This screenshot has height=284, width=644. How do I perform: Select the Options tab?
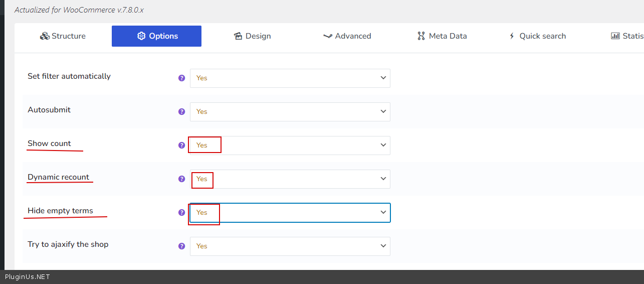[x=156, y=36]
